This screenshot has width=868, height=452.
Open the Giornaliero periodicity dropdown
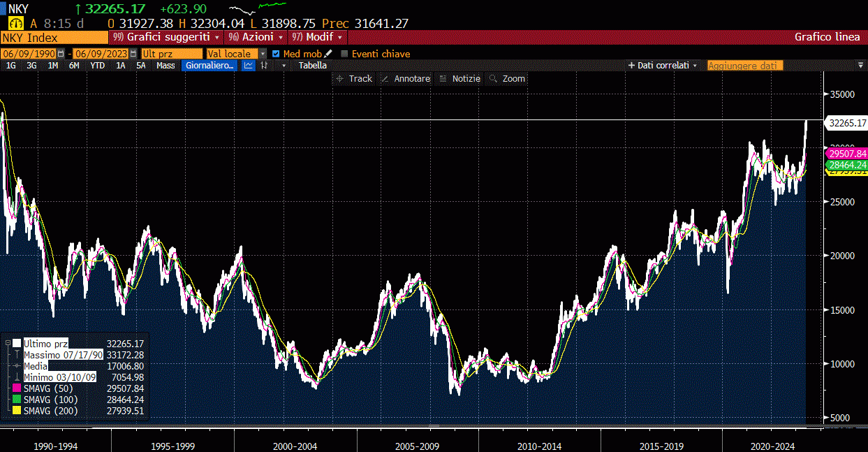coord(209,66)
